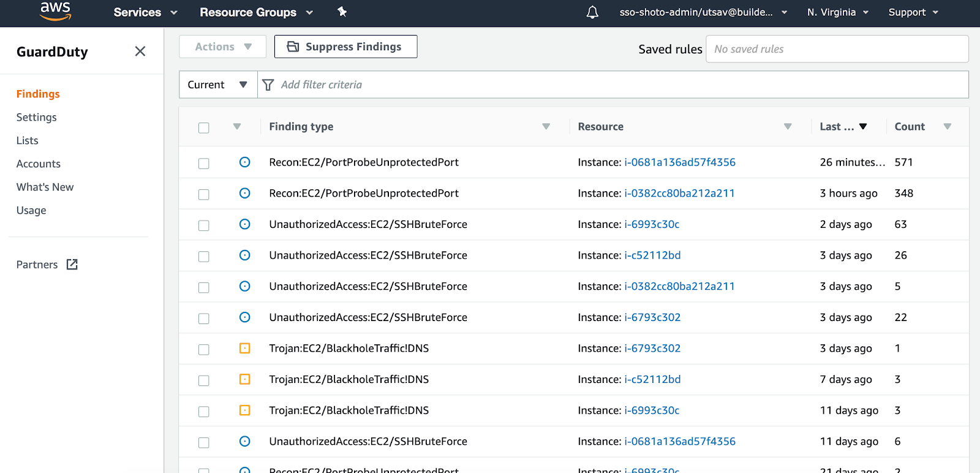Open the Finding type column filter arrow

coord(546,127)
